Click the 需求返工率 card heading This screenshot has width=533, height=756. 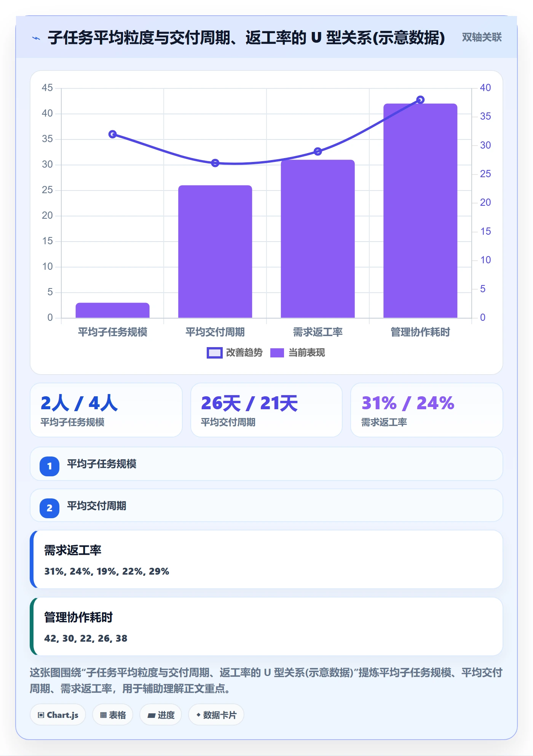[73, 550]
